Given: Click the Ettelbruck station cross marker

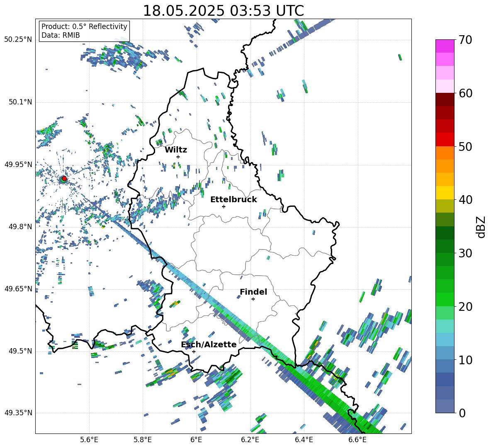Looking at the screenshot, I should coord(224,206).
